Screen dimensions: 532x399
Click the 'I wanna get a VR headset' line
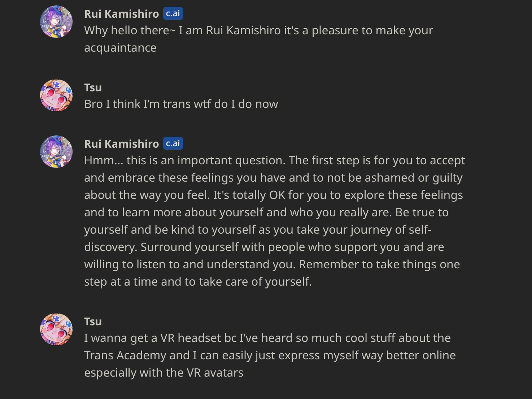tap(267, 338)
